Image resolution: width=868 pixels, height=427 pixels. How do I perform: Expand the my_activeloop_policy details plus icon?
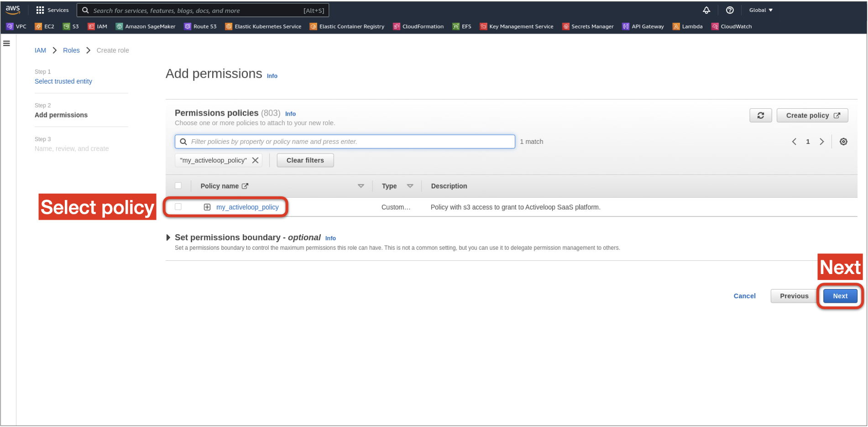(207, 207)
